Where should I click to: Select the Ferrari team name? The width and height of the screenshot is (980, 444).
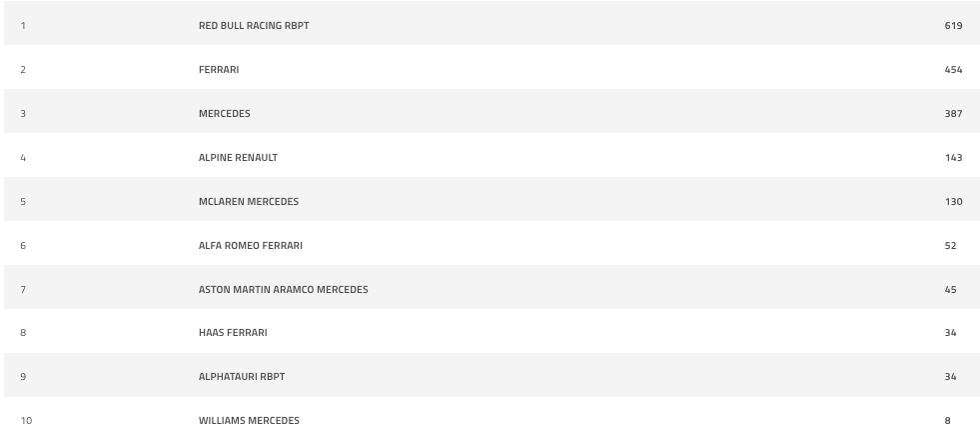click(x=219, y=69)
